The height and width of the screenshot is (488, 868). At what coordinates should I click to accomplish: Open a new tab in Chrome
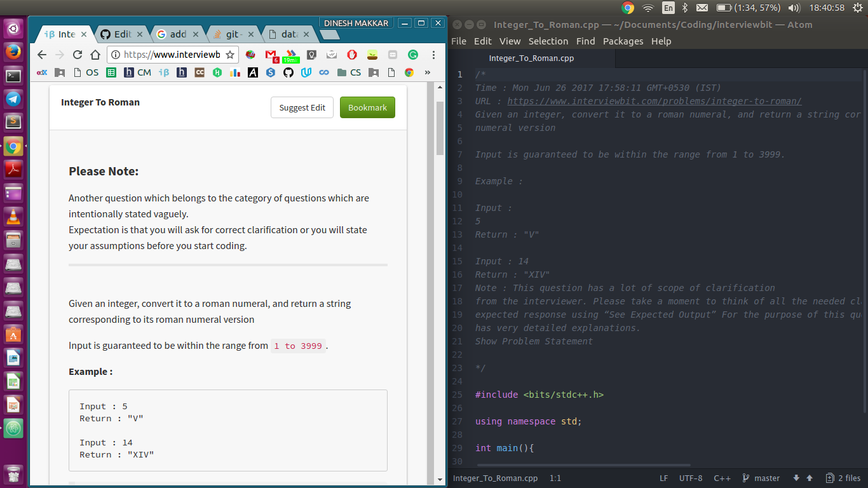pos(330,35)
